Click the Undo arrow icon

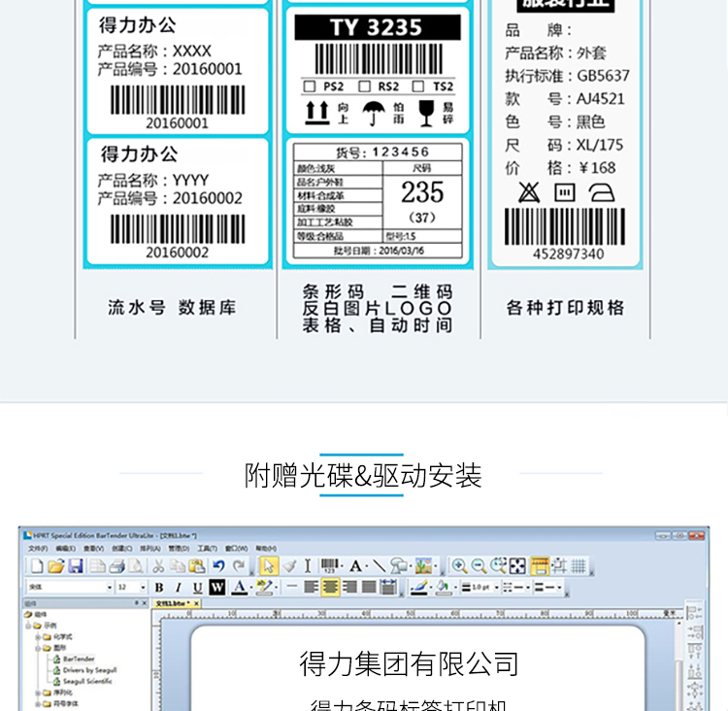coord(218,566)
